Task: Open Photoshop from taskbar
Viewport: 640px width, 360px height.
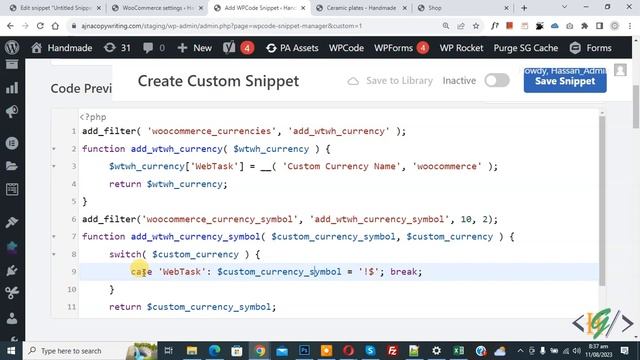Action: point(304,351)
